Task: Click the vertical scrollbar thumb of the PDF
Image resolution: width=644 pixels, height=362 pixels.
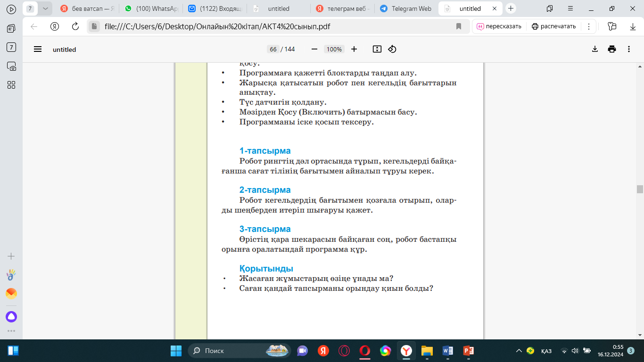Action: 640,189
